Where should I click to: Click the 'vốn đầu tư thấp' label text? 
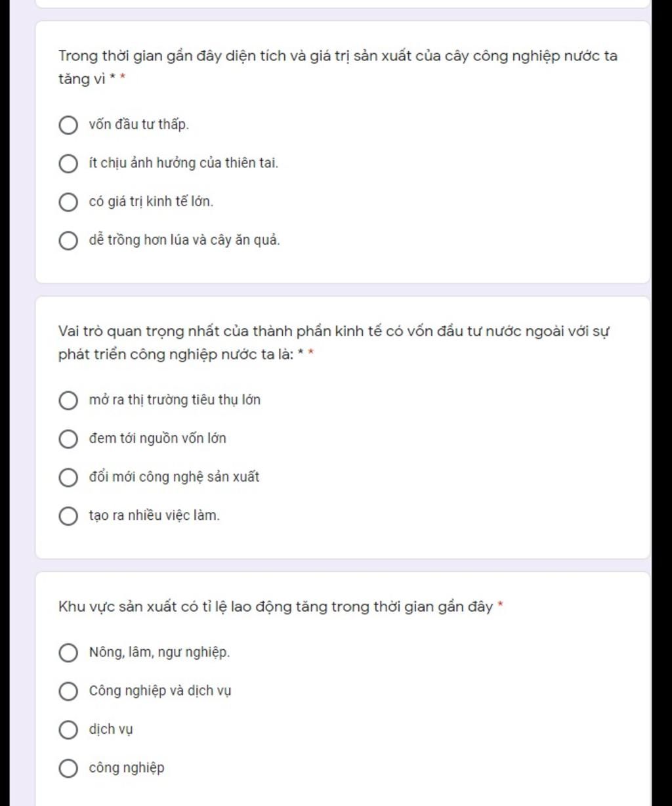click(x=139, y=125)
